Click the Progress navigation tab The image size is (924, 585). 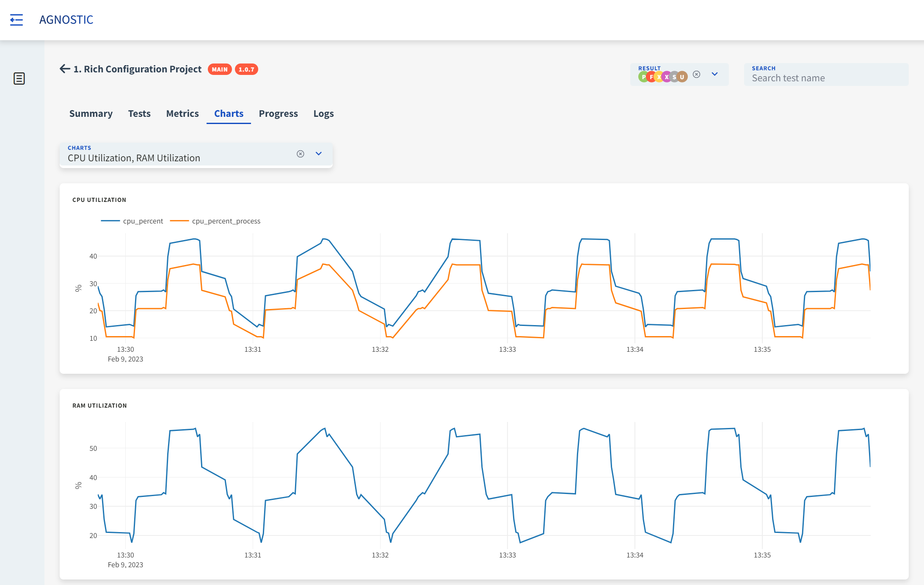click(278, 113)
